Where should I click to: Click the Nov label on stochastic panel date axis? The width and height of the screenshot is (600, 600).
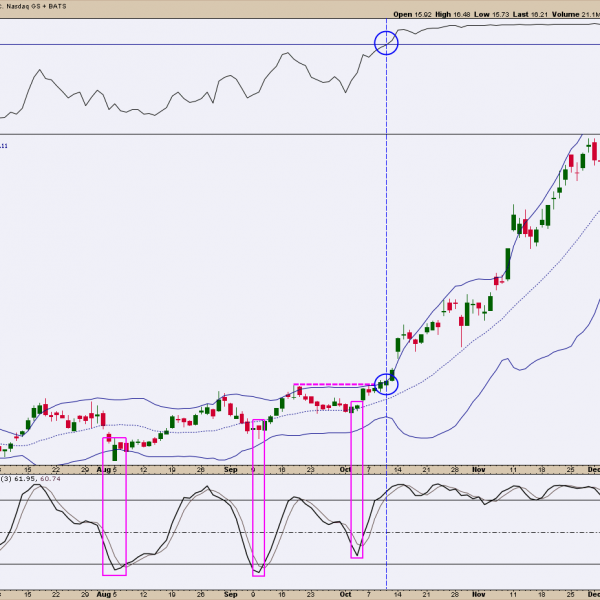click(479, 594)
